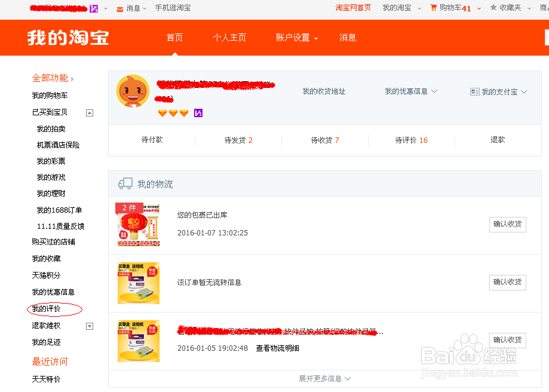The height and width of the screenshot is (392, 549).
Task: Open the 退款 tab
Action: point(498,140)
